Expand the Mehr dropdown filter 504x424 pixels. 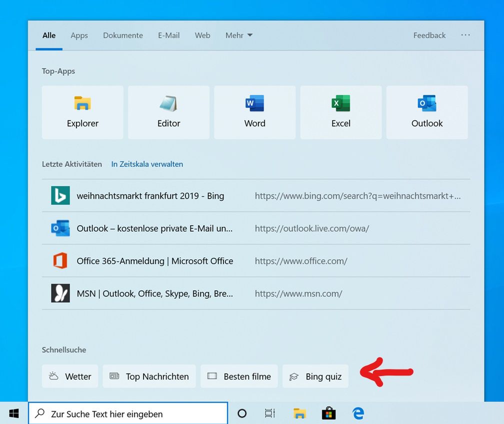pos(239,35)
